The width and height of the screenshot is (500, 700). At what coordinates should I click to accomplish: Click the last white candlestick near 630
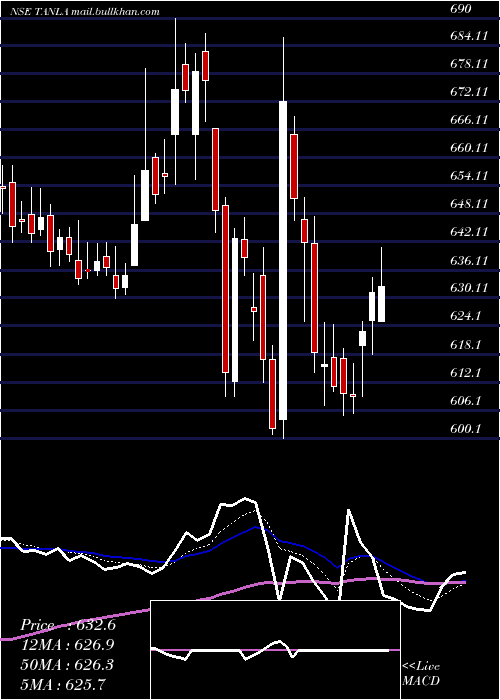[x=381, y=304]
